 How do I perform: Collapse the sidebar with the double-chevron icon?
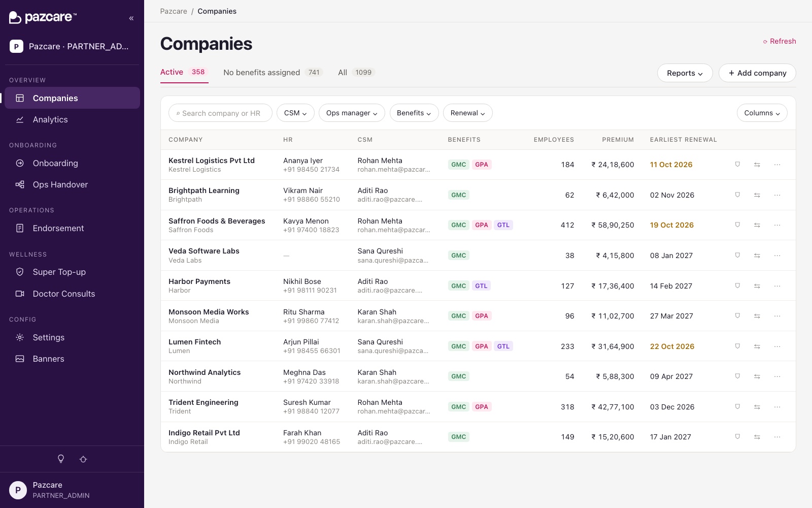[131, 18]
